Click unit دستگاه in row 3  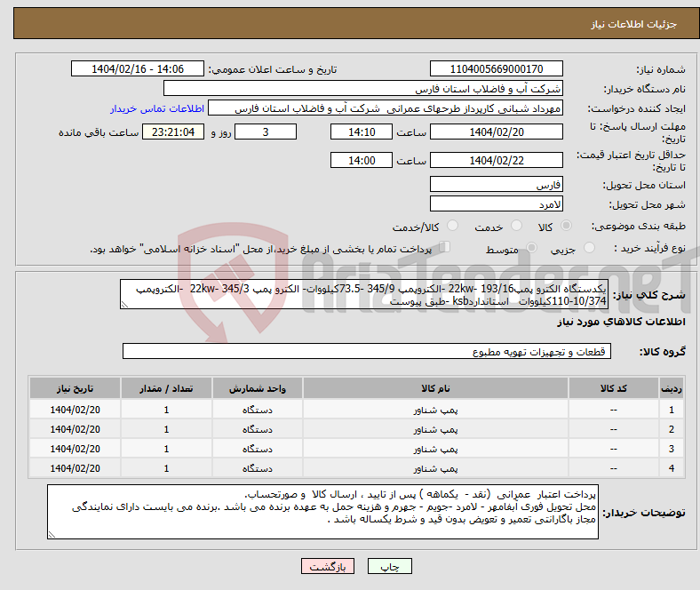258,450
